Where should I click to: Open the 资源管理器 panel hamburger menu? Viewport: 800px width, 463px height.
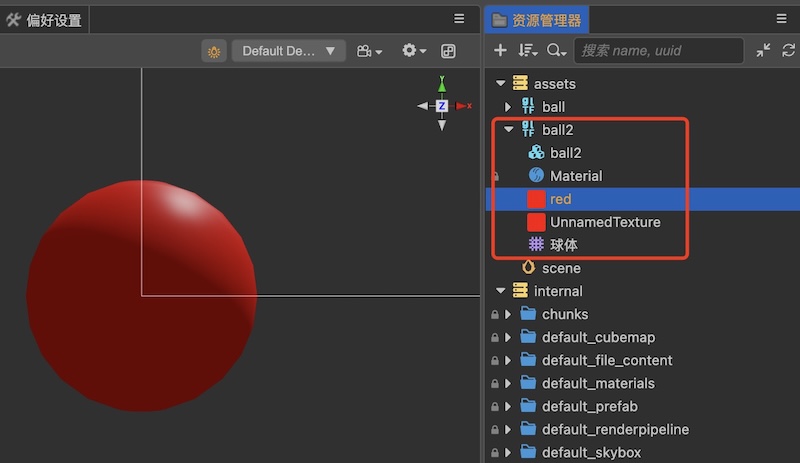click(x=781, y=19)
